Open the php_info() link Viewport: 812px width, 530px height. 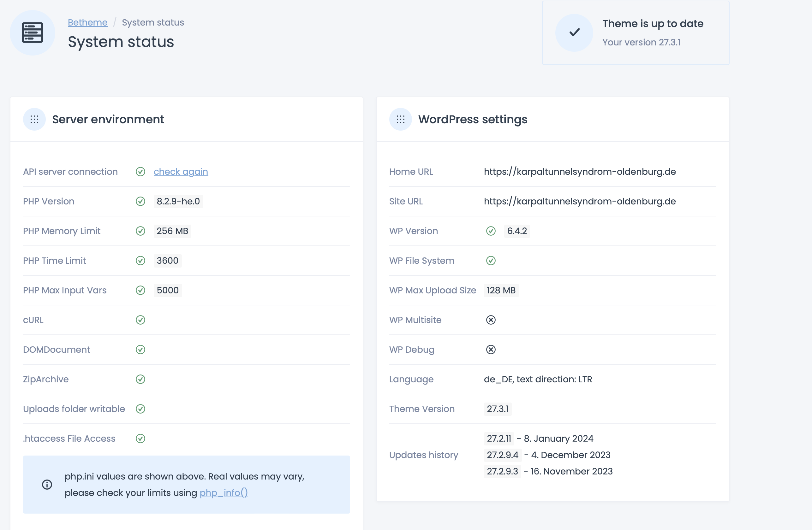pyautogui.click(x=224, y=493)
